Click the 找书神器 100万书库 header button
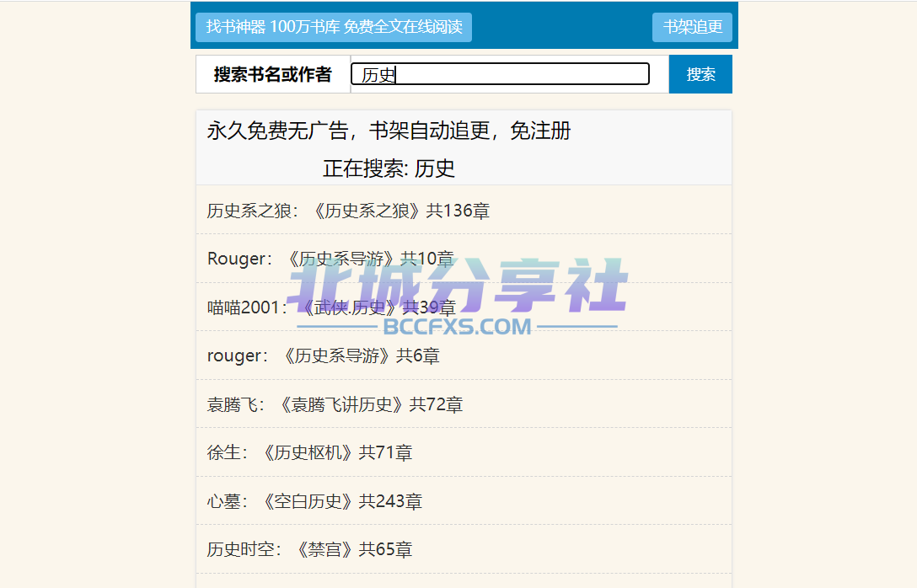Image resolution: width=917 pixels, height=588 pixels. (x=334, y=27)
